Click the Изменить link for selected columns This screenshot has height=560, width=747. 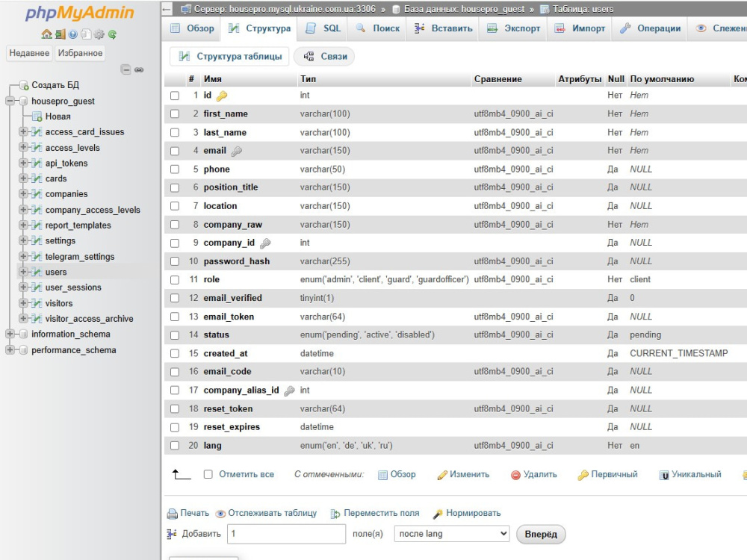[464, 474]
